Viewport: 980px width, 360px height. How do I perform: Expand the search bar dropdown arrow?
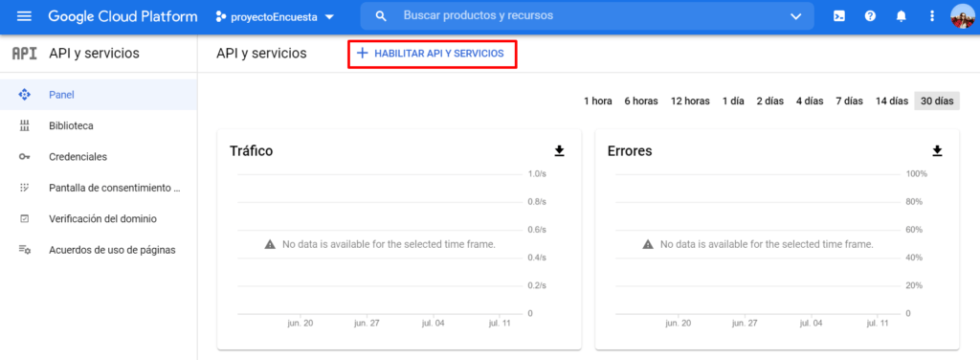[x=795, y=16]
